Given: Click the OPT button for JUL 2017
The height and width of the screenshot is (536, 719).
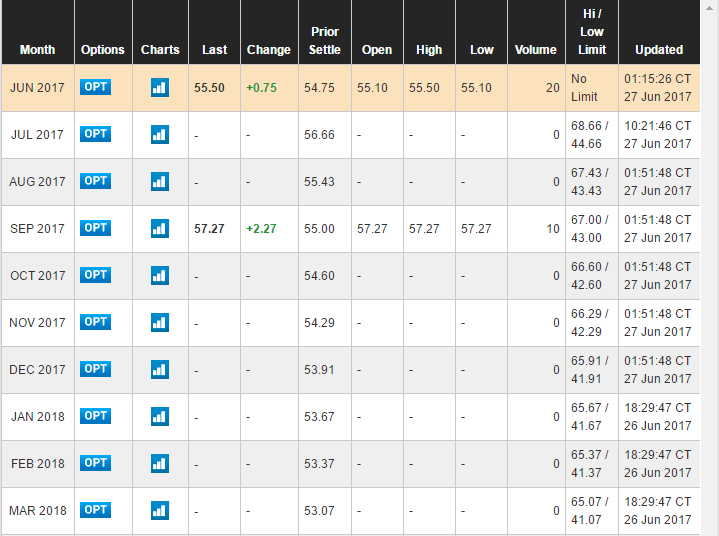Looking at the screenshot, I should pos(95,133).
